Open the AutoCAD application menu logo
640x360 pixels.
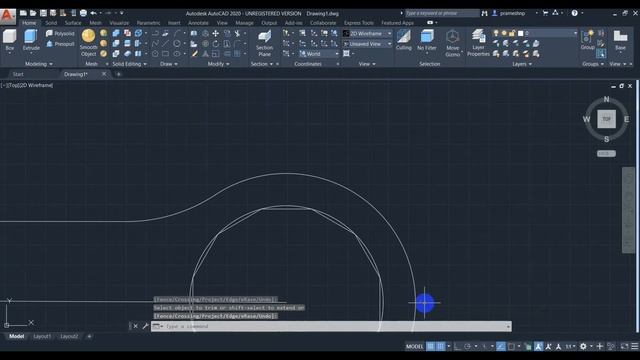pyautogui.click(x=7, y=16)
